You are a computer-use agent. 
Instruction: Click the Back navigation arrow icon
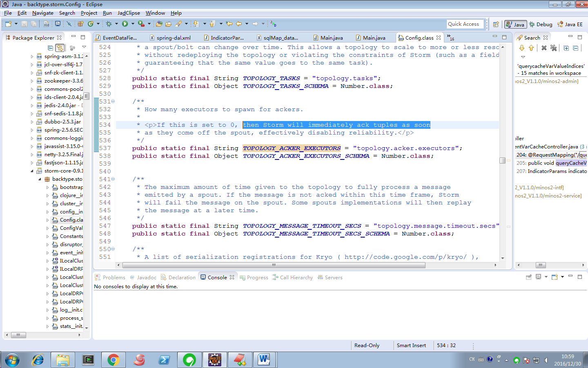click(x=239, y=24)
